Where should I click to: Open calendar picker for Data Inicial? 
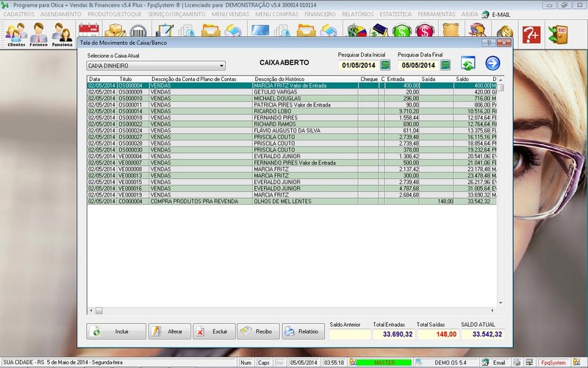[385, 66]
